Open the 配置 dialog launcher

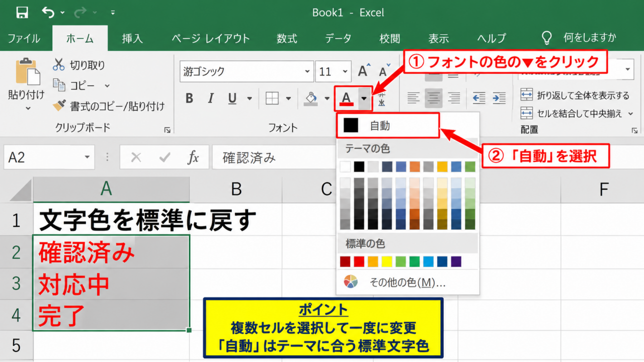[634, 130]
